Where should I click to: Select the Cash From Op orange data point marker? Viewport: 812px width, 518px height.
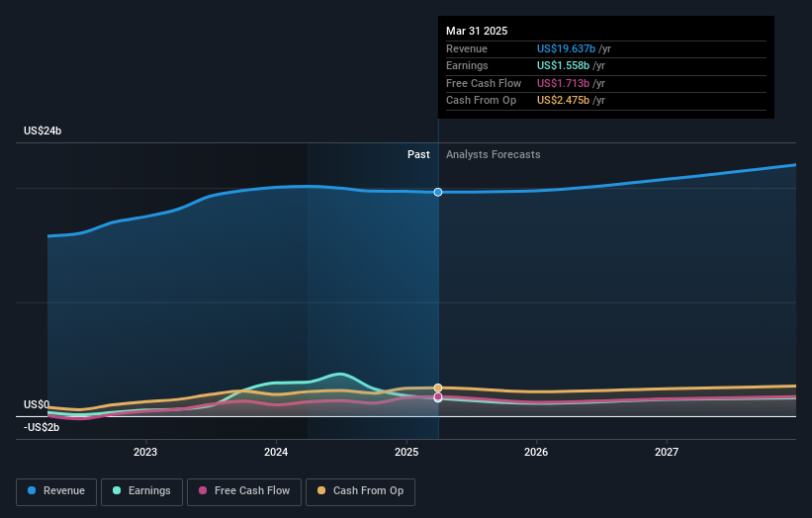438,388
